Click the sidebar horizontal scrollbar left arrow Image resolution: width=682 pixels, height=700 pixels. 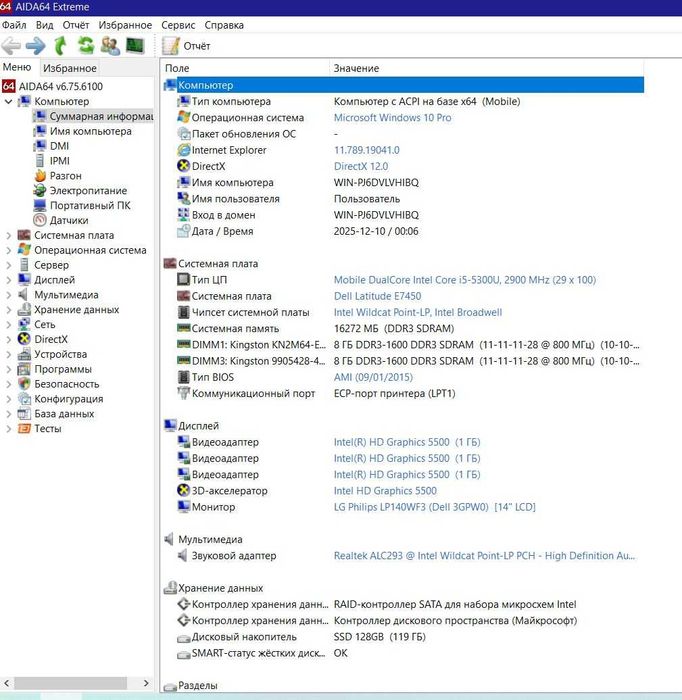7,683
